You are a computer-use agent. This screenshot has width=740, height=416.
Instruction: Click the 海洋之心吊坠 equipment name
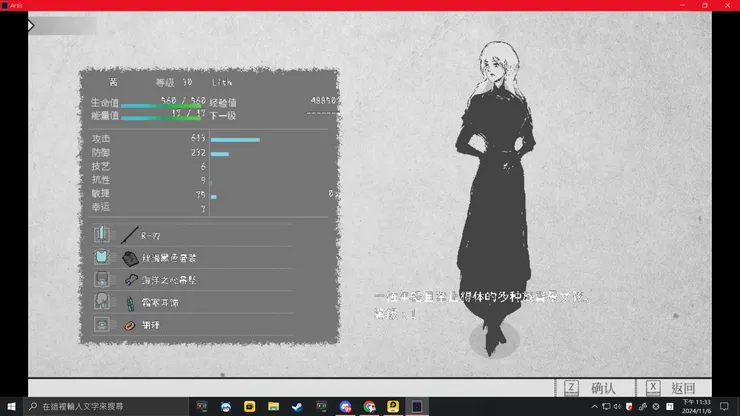169,280
